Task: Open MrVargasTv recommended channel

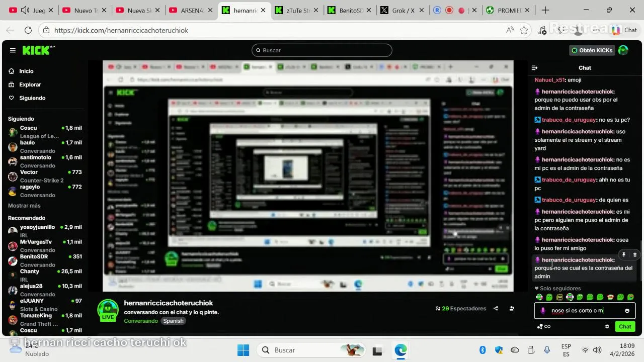Action: click(45, 245)
